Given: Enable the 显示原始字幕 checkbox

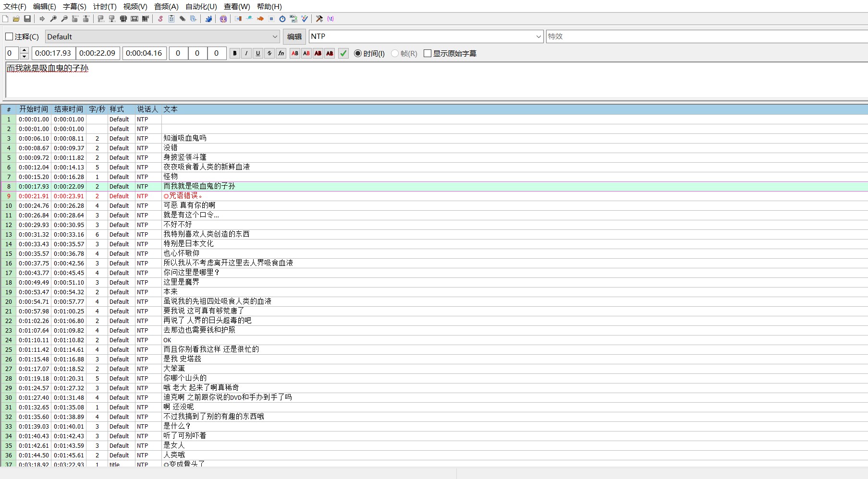Looking at the screenshot, I should 450,53.
